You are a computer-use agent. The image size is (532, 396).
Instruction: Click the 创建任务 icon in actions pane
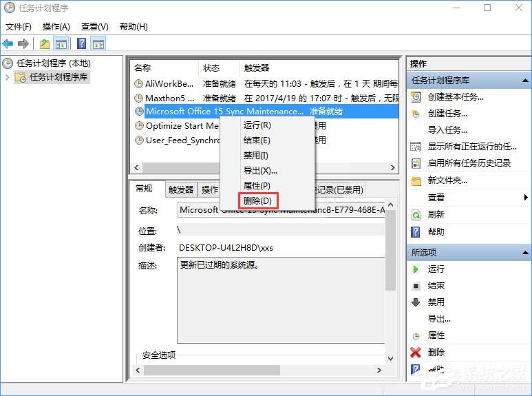(x=416, y=114)
